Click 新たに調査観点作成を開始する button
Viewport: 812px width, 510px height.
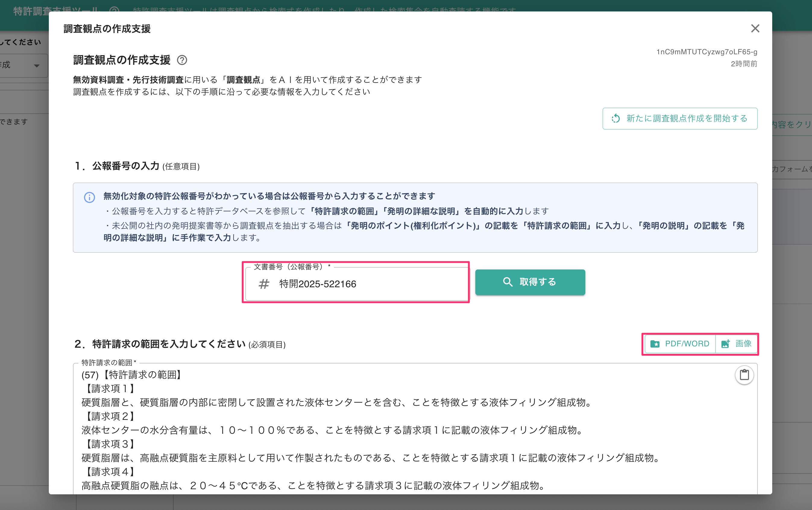coord(680,118)
